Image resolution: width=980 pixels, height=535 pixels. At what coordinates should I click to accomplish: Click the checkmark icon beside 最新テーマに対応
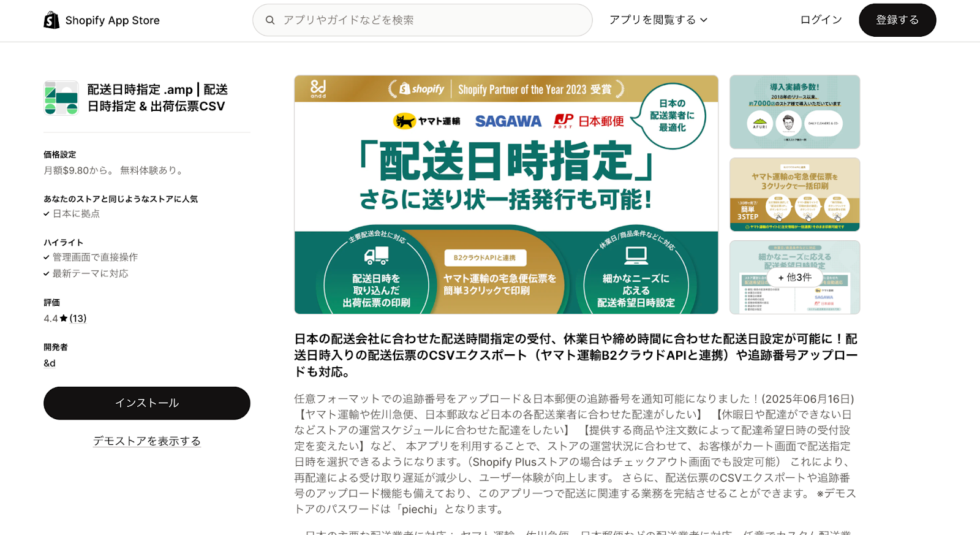47,274
